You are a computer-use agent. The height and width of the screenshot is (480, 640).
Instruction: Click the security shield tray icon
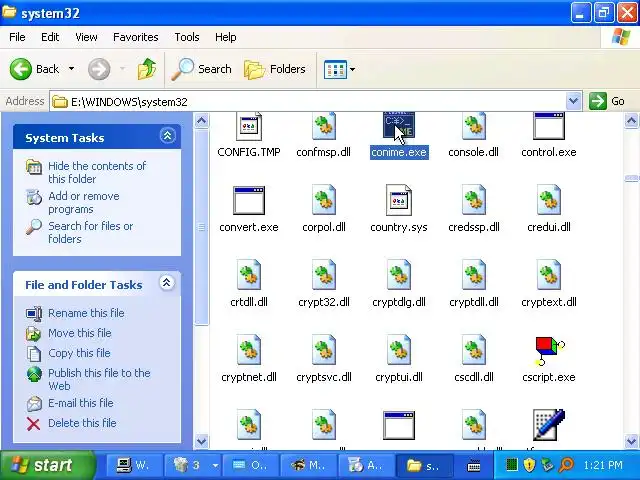pos(529,465)
